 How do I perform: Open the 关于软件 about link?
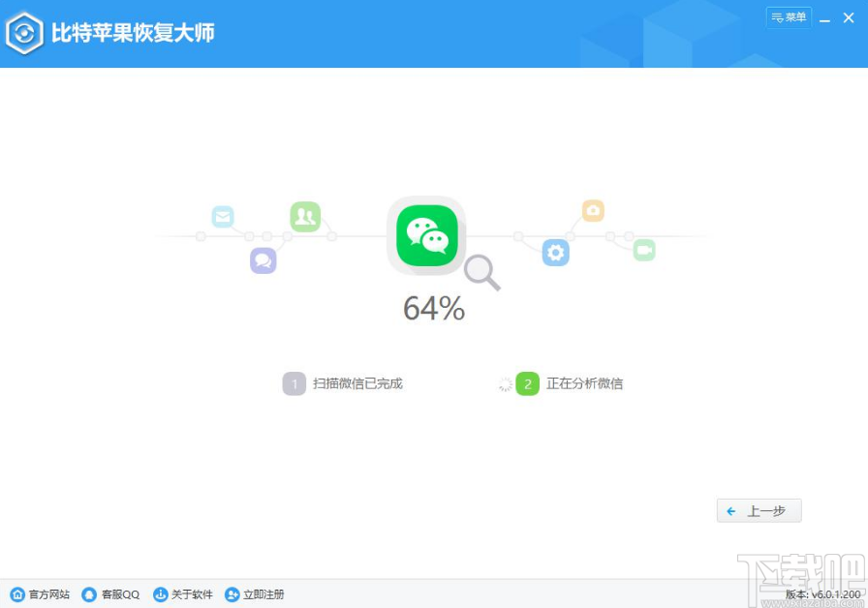[183, 594]
